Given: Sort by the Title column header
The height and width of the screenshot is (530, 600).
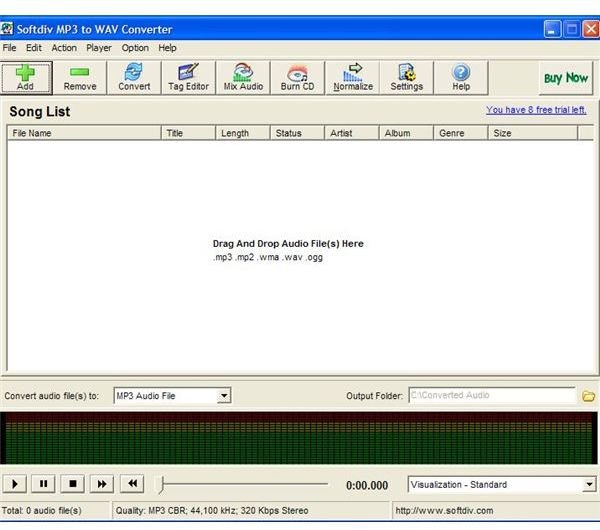Looking at the screenshot, I should coord(188,133).
